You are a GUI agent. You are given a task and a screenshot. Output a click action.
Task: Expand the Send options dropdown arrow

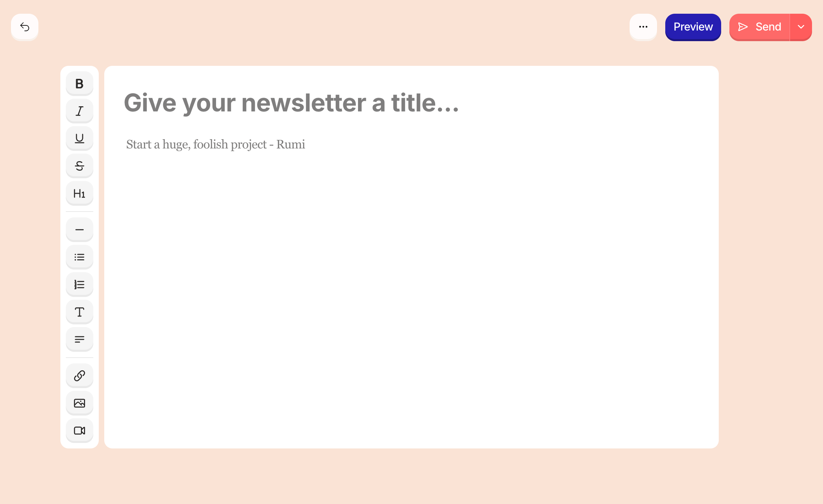click(x=801, y=27)
